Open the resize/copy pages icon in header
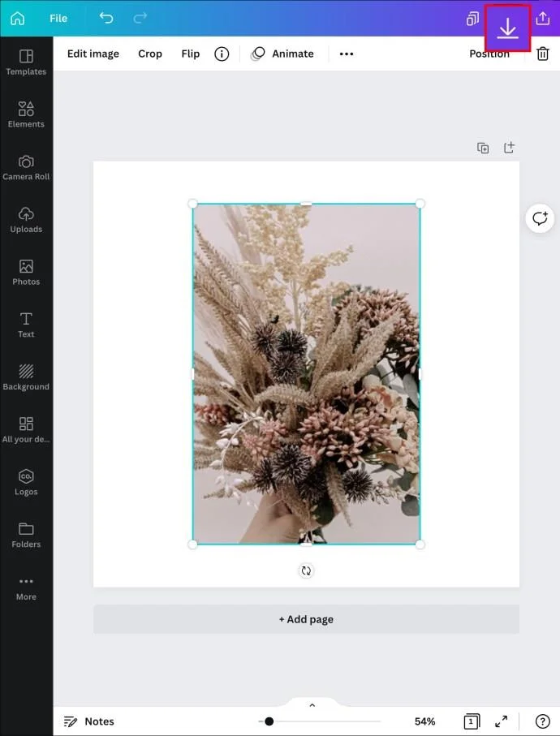Image resolution: width=560 pixels, height=736 pixels. [x=472, y=19]
